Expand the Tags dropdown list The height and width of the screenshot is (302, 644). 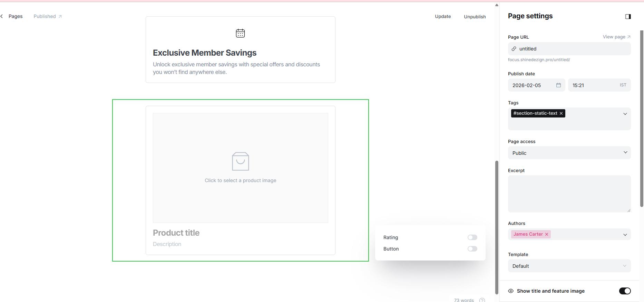pos(625,114)
